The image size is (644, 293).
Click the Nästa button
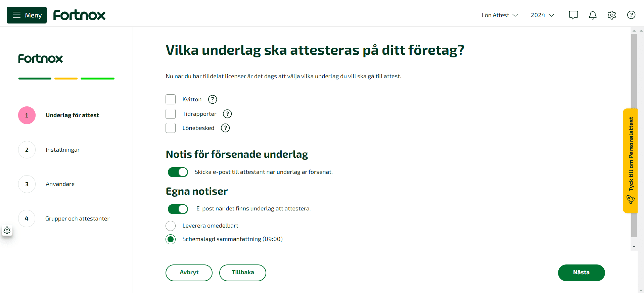tap(581, 273)
